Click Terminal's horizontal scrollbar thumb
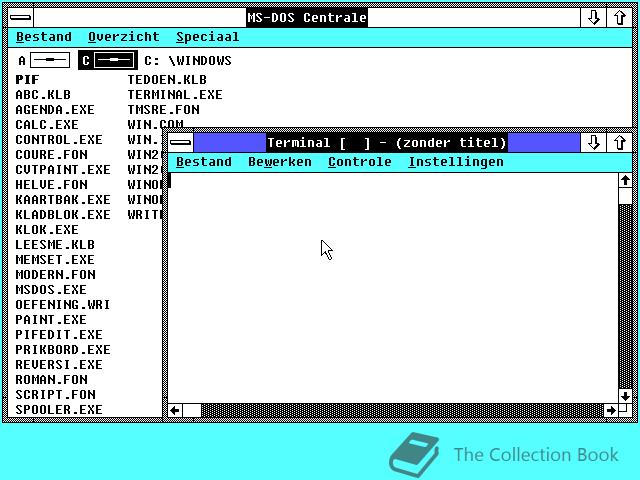Screen dimensions: 640x480 click(x=192, y=410)
